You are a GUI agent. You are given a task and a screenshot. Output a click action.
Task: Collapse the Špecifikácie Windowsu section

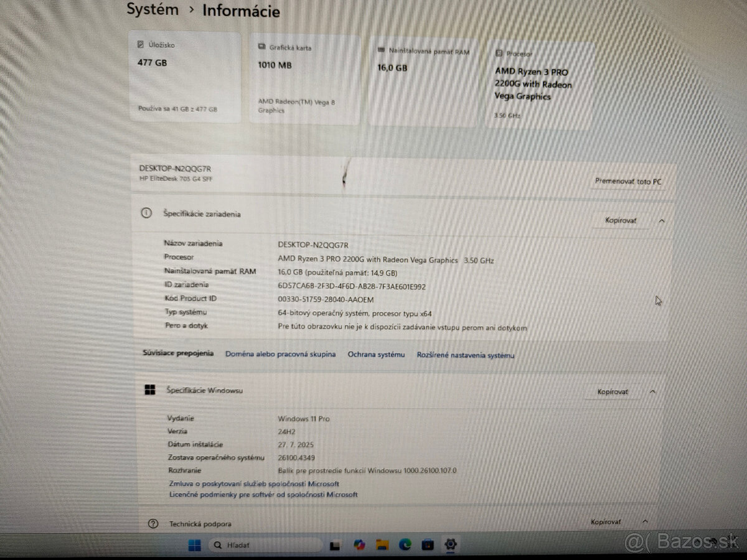click(x=652, y=391)
